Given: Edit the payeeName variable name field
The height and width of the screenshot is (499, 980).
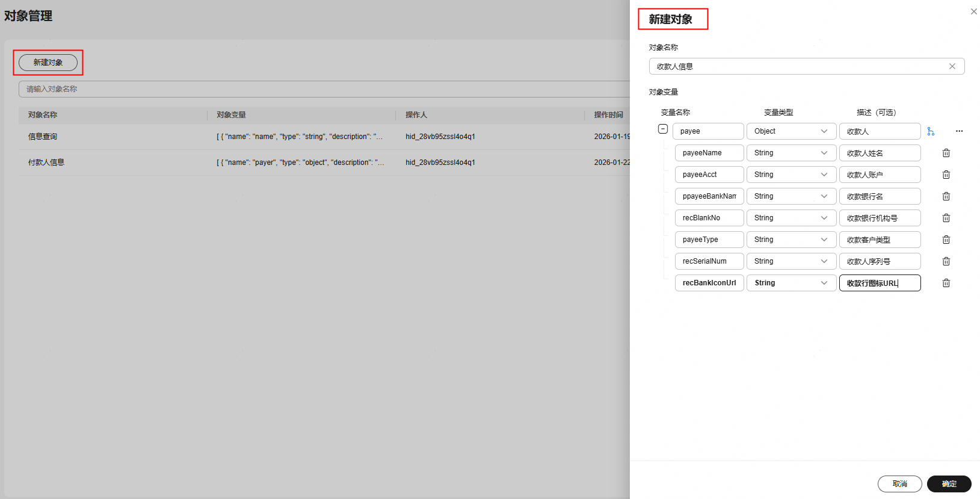Looking at the screenshot, I should [x=709, y=153].
